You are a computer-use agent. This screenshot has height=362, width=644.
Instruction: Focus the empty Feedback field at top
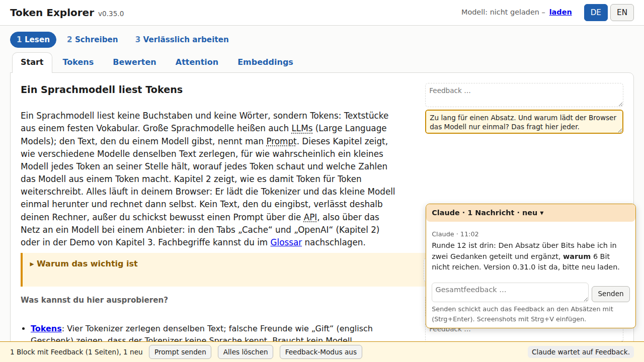click(524, 95)
